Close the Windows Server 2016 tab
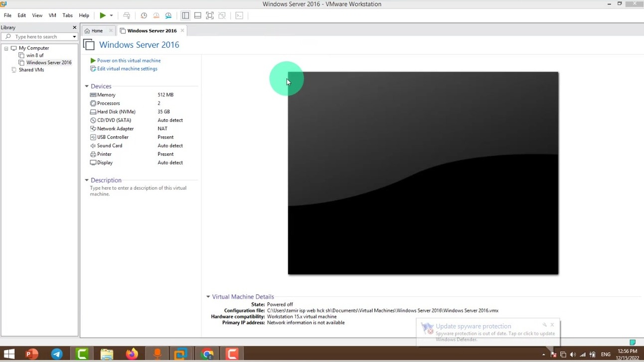This screenshot has height=362, width=644. (x=182, y=31)
